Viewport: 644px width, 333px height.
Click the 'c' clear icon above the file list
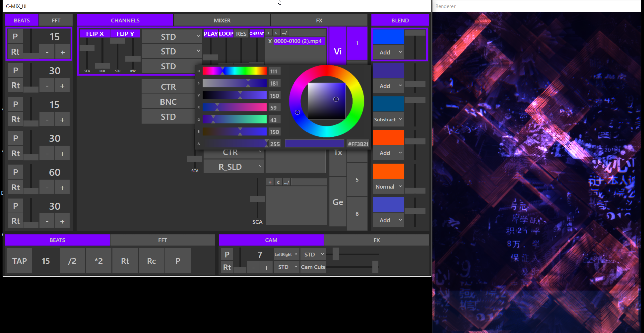[276, 33]
